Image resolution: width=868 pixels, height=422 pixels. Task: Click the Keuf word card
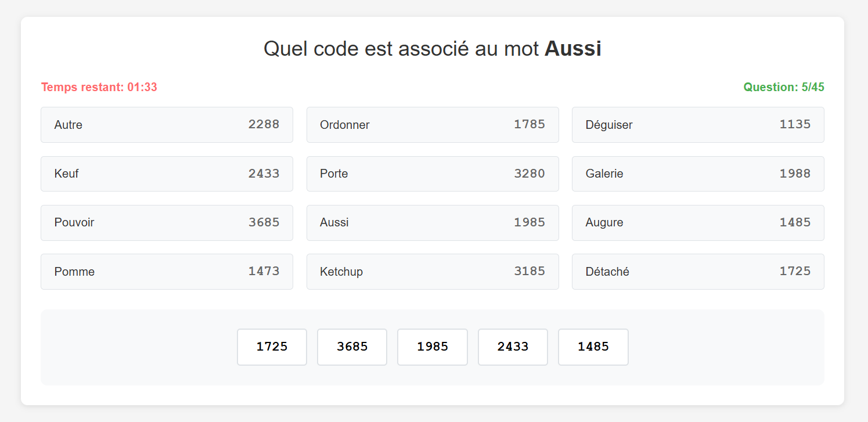click(x=167, y=174)
